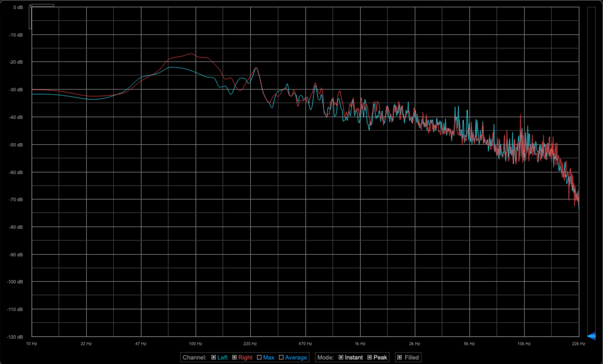Click the plus marker at graph corner
603x364 pixels.
(30, 6)
